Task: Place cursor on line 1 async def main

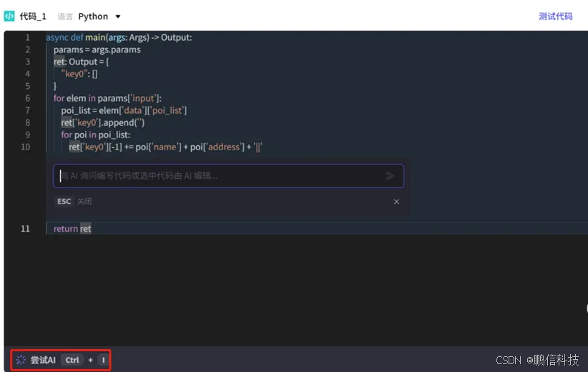Action: [x=119, y=37]
